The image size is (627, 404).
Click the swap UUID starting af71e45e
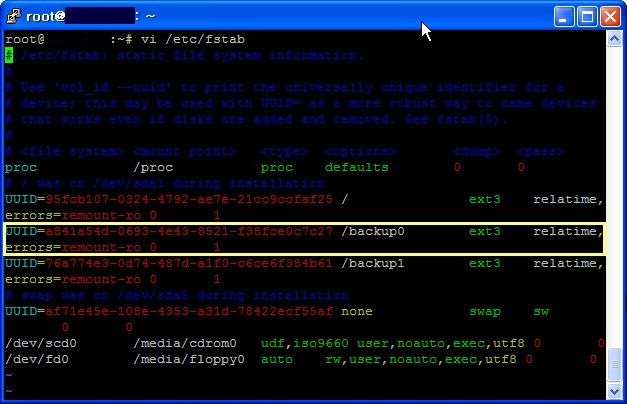(189, 311)
